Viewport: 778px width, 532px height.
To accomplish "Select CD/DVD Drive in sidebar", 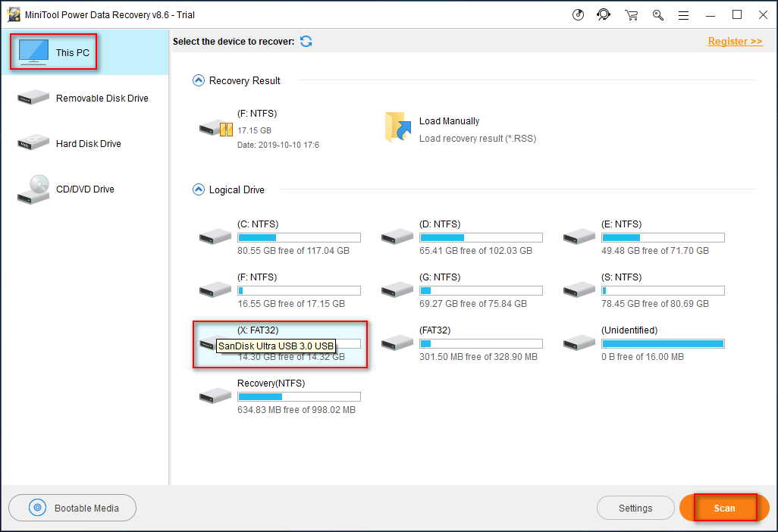I will click(83, 189).
